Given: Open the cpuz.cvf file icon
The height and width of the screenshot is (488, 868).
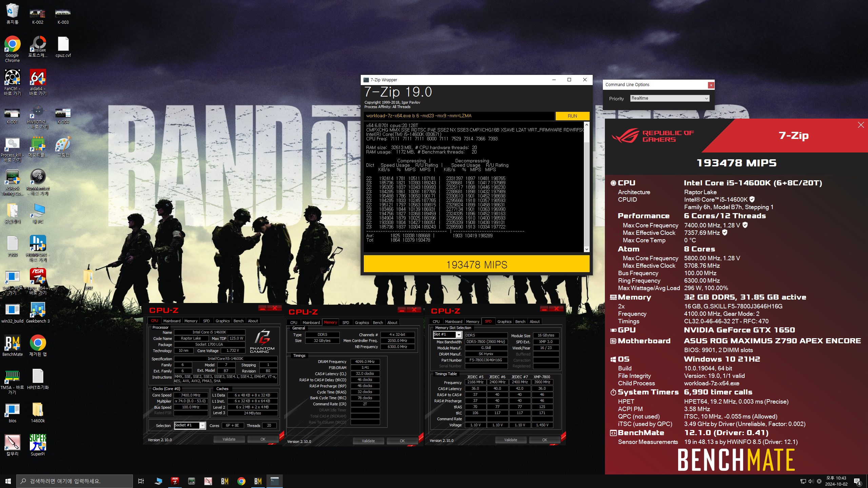Looking at the screenshot, I should (x=63, y=47).
